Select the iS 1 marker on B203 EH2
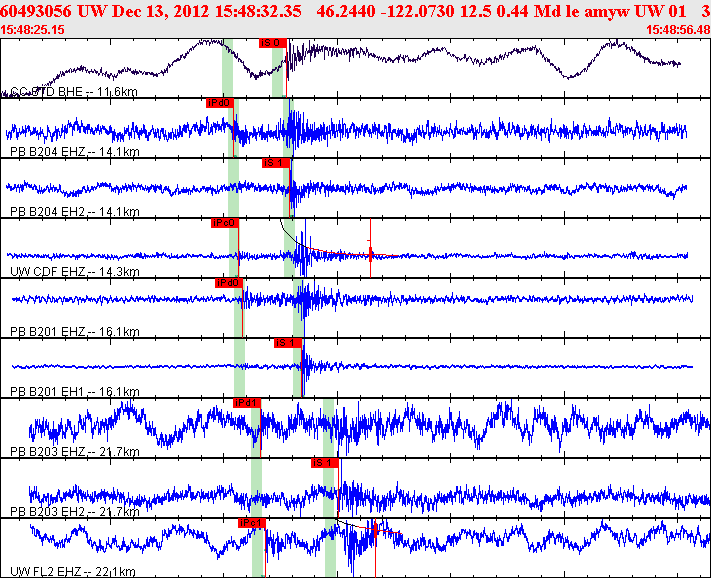The width and height of the screenshot is (711, 578). click(325, 463)
